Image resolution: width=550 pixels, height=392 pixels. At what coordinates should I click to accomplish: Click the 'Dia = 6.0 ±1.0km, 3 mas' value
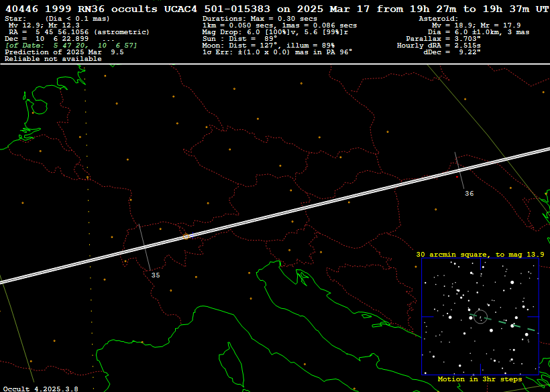click(x=478, y=32)
